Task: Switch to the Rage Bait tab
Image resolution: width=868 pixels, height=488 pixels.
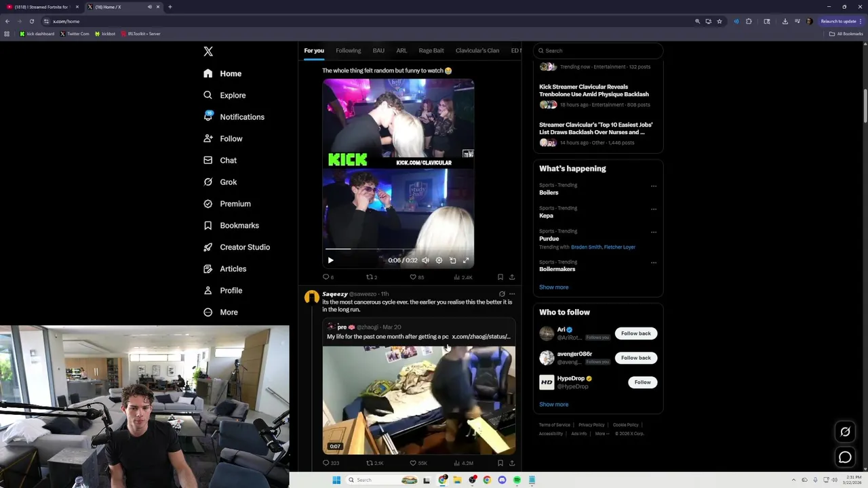Action: pos(431,51)
